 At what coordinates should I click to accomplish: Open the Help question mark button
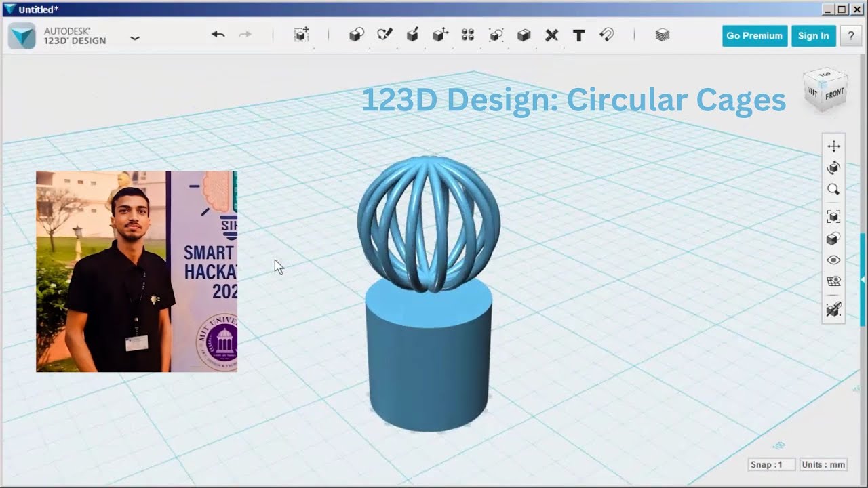[x=850, y=36]
